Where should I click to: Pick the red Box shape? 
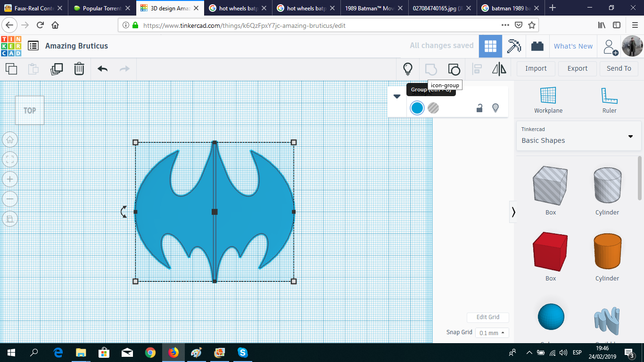click(550, 252)
